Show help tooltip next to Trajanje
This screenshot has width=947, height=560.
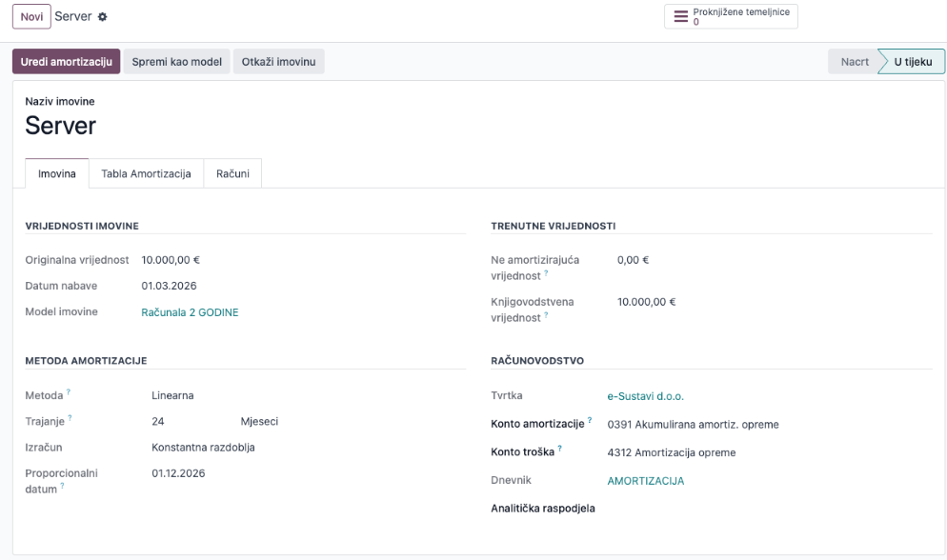click(71, 417)
